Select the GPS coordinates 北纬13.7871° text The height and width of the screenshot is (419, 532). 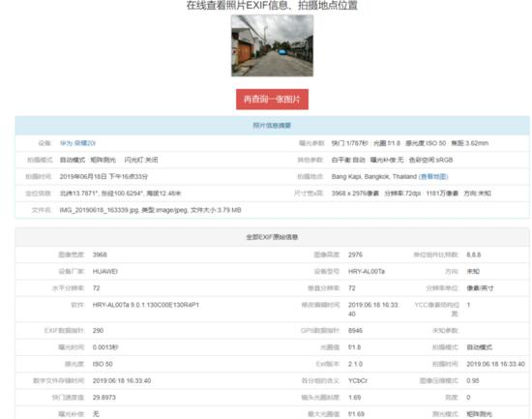(x=78, y=194)
